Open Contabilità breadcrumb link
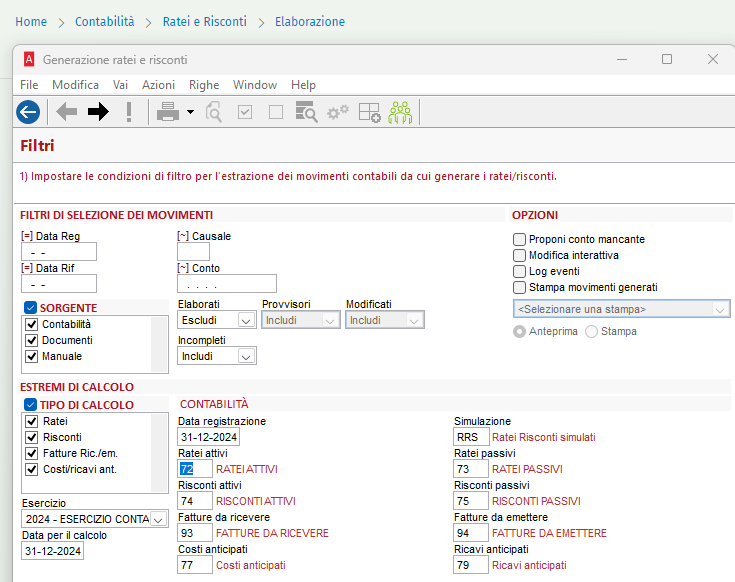Image resolution: width=735 pixels, height=582 pixels. pos(105,22)
